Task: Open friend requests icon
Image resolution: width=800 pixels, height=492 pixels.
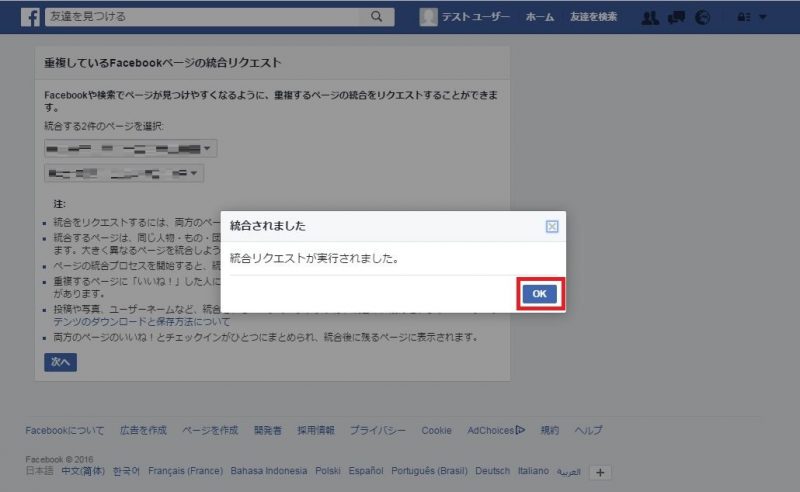Action: tap(650, 17)
